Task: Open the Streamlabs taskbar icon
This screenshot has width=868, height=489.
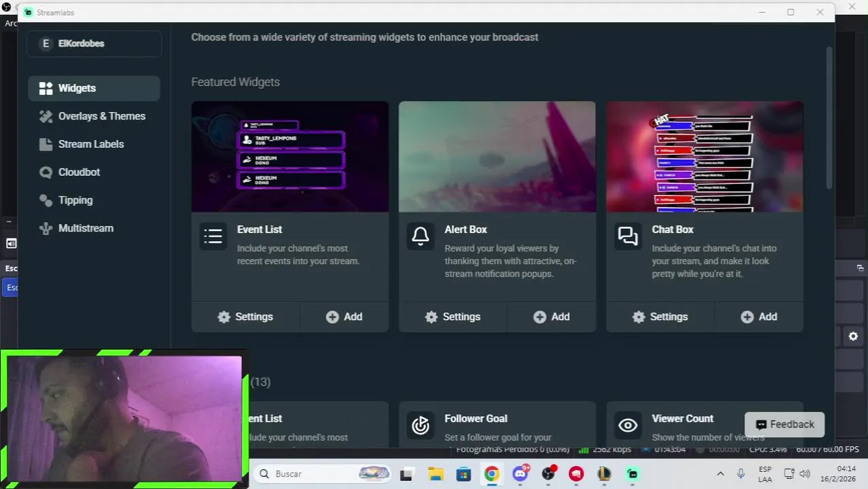Action: 632,474
